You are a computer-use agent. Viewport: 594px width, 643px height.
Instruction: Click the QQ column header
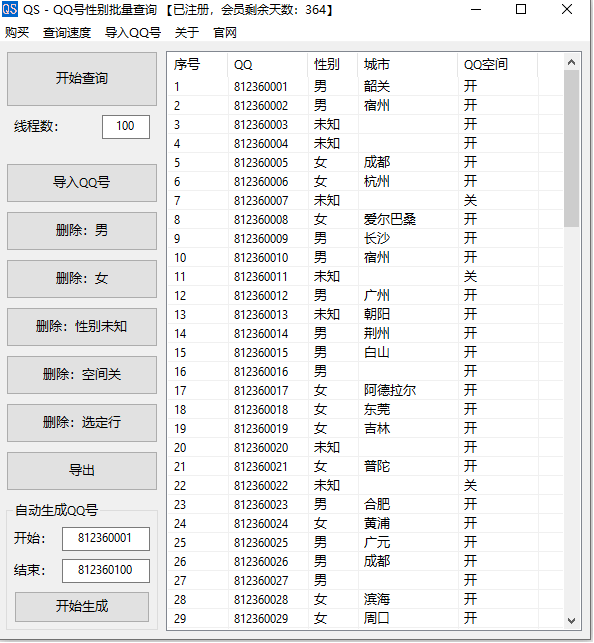point(268,65)
